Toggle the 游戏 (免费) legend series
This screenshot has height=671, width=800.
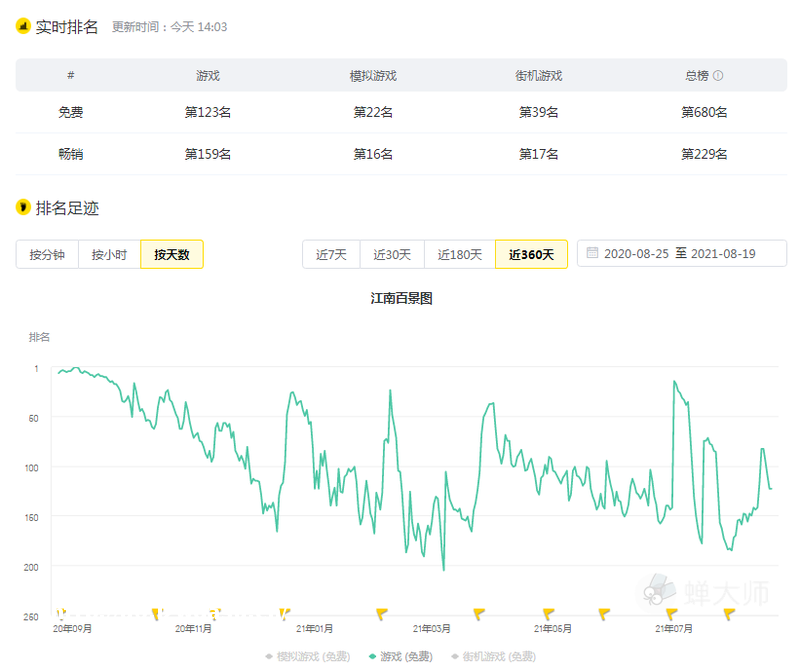[x=400, y=657]
